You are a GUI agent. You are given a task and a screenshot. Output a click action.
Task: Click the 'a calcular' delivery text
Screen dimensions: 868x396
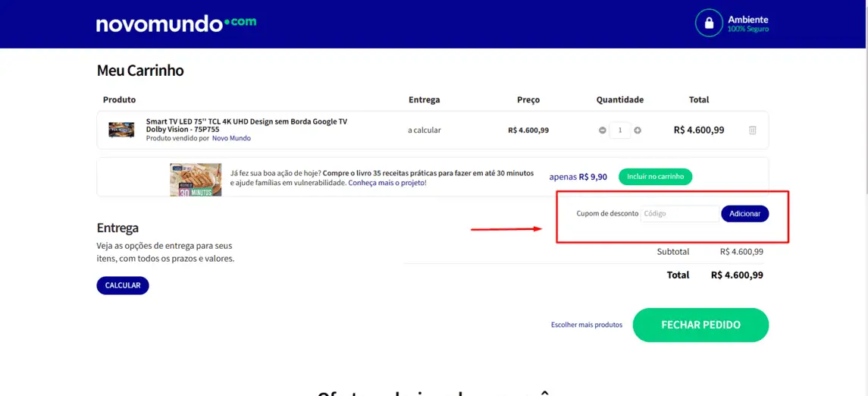[x=425, y=130]
